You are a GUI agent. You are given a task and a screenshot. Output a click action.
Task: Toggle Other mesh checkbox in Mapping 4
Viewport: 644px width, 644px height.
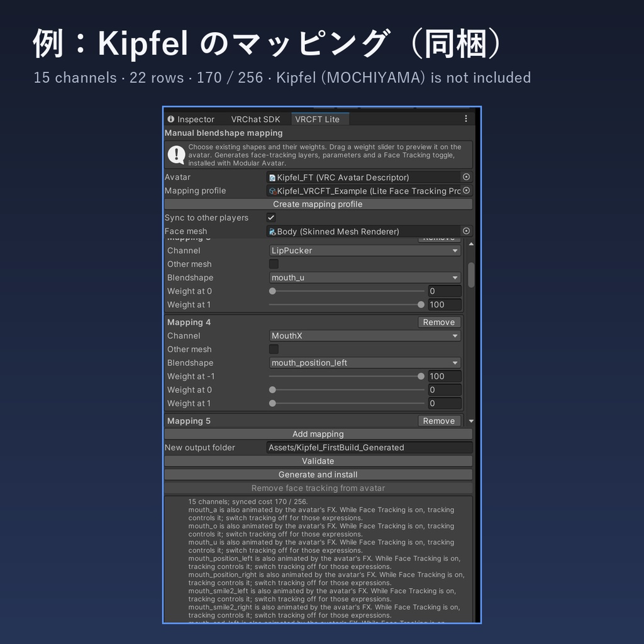coord(274,349)
